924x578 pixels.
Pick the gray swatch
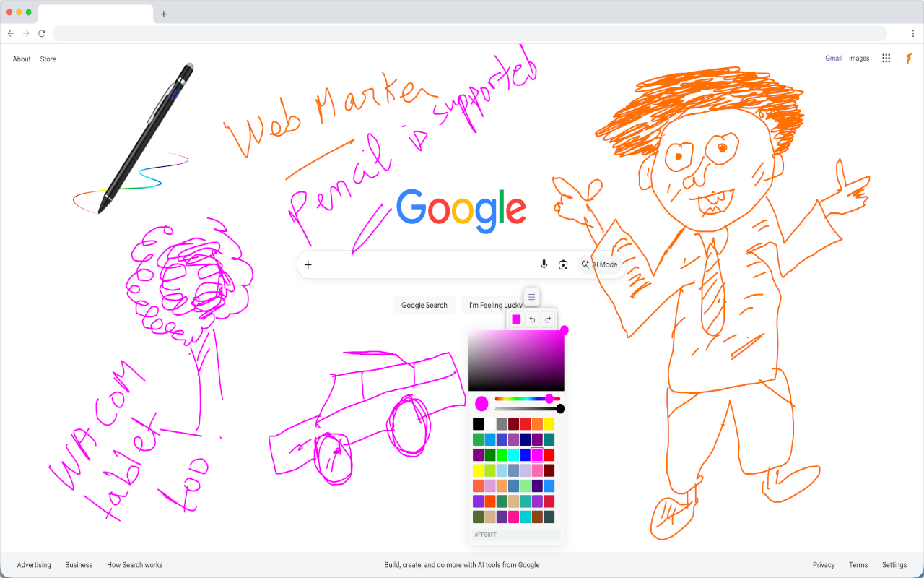[x=502, y=423]
